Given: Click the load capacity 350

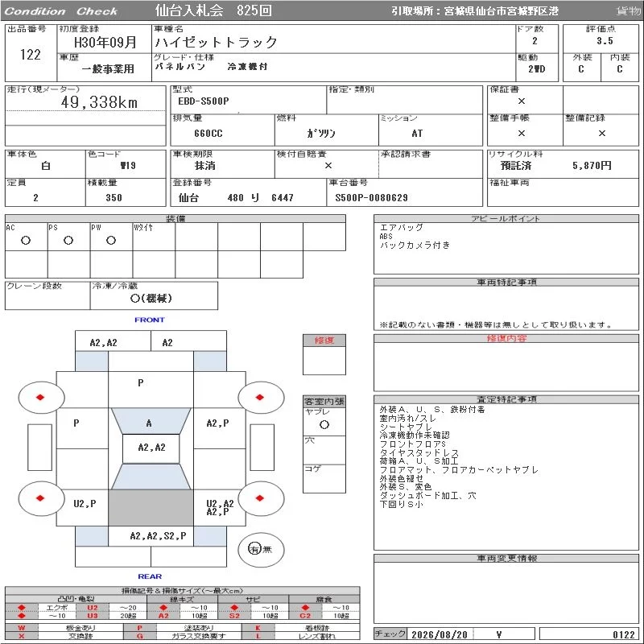Looking at the screenshot, I should pos(114,198).
